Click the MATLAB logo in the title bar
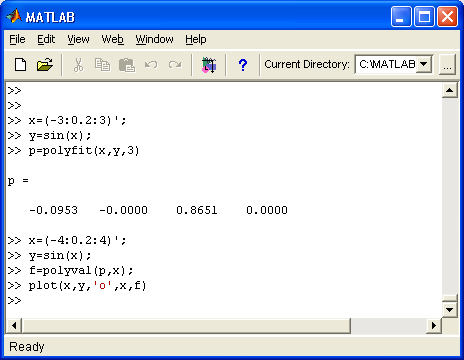464x360 pixels. pyautogui.click(x=14, y=16)
